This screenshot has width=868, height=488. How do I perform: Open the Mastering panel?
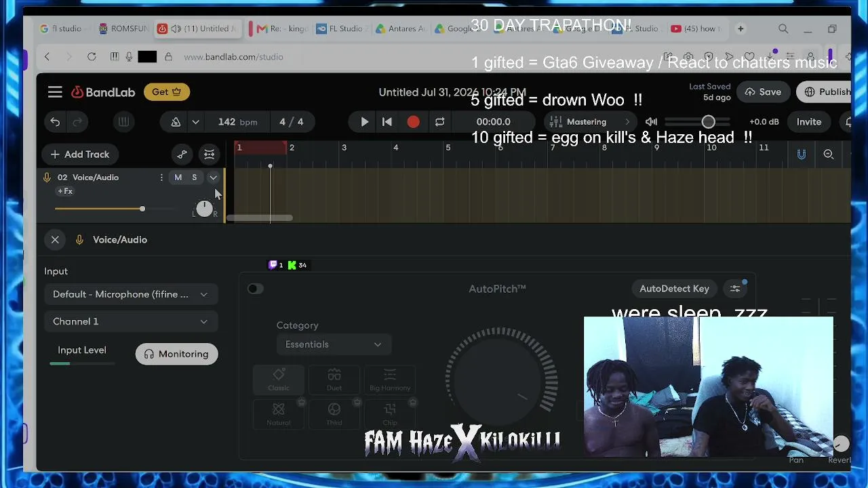[589, 122]
